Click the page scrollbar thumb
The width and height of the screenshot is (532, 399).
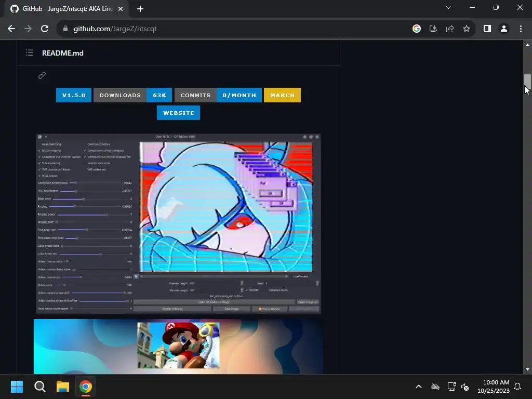click(x=527, y=83)
